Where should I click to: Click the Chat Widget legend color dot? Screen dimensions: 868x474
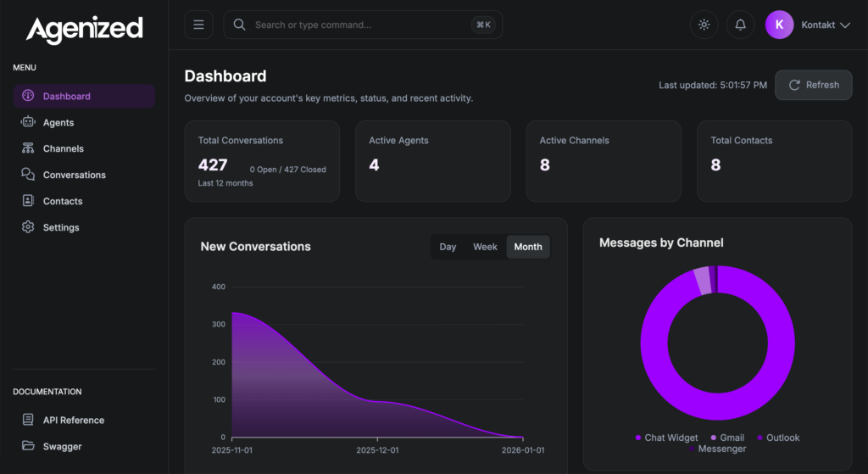click(x=638, y=438)
